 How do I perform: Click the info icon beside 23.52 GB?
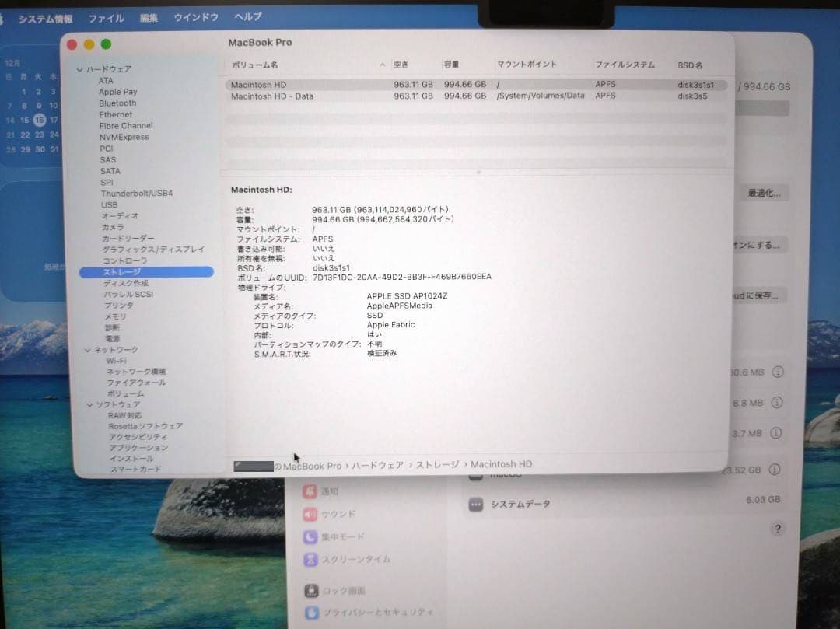click(779, 470)
